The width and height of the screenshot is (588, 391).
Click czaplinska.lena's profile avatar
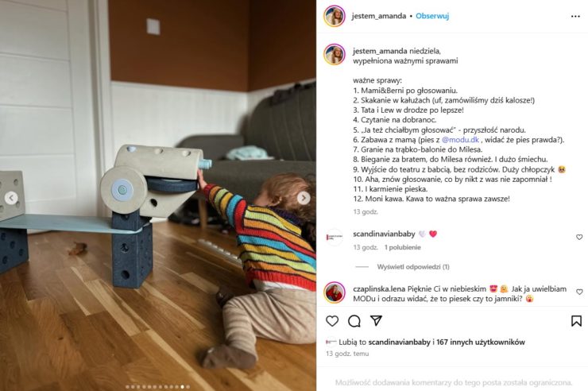tap(334, 292)
